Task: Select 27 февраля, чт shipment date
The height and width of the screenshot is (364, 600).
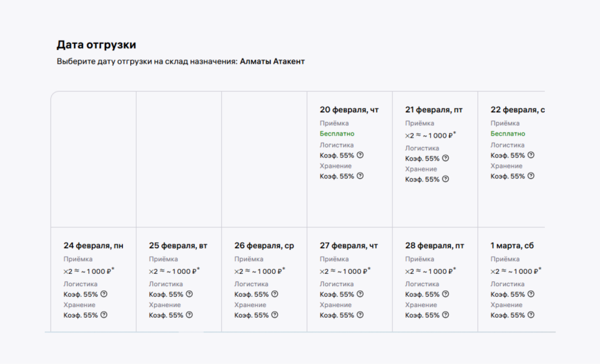Action: click(x=349, y=246)
